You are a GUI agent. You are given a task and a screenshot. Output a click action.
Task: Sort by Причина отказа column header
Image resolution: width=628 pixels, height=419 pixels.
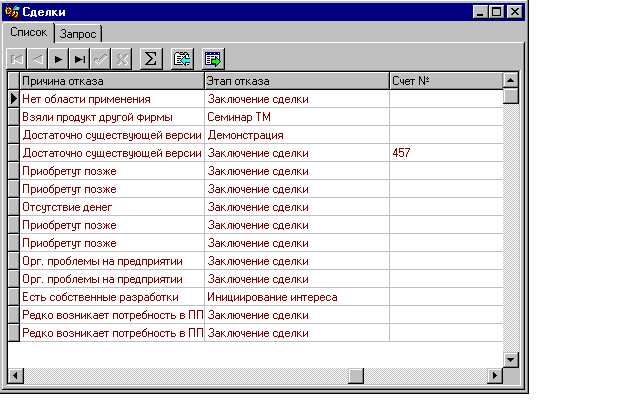pos(112,81)
